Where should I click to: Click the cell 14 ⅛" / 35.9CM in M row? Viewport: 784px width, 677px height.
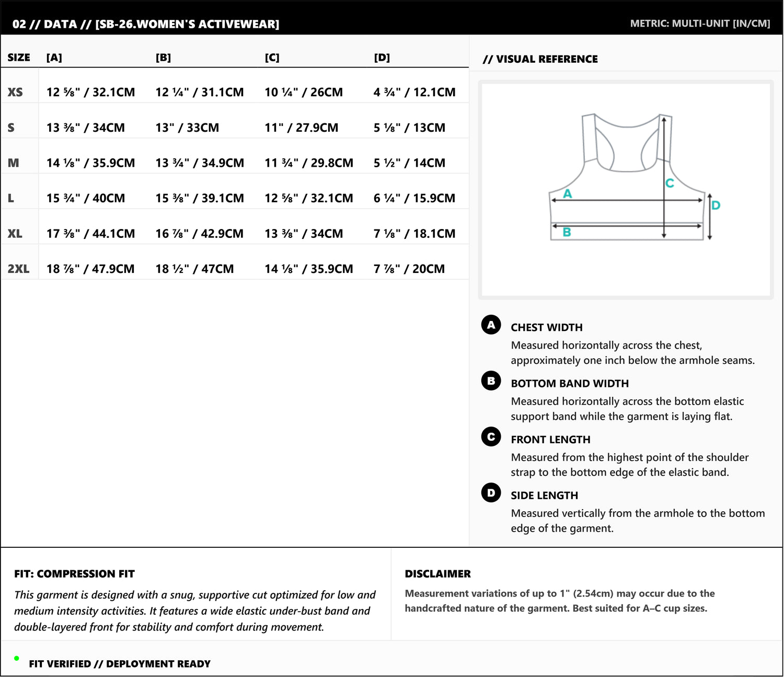click(90, 163)
